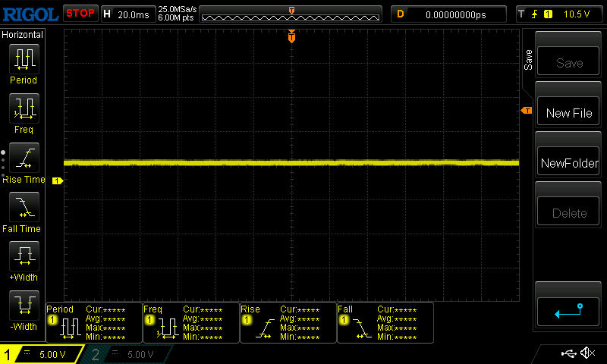The image size is (607, 364).
Task: Click the Horizontal menu title
Action: pos(23,35)
